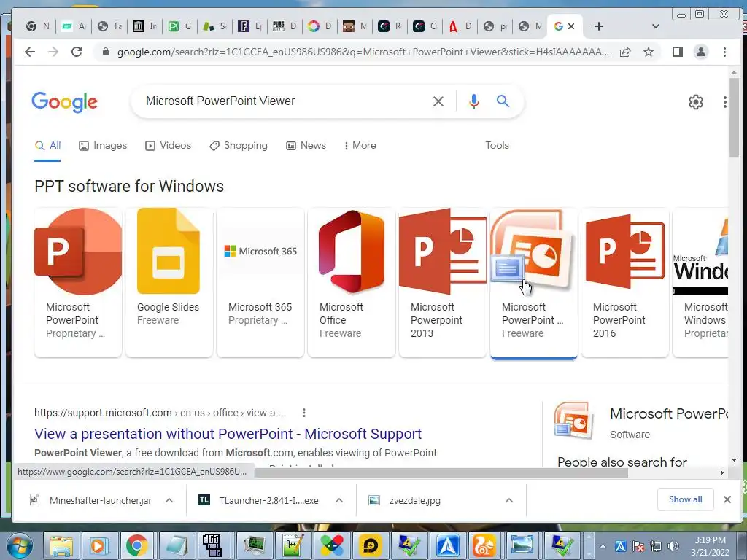Switch to the Shopping results tab
Image resolution: width=747 pixels, height=560 pixels.
click(239, 146)
